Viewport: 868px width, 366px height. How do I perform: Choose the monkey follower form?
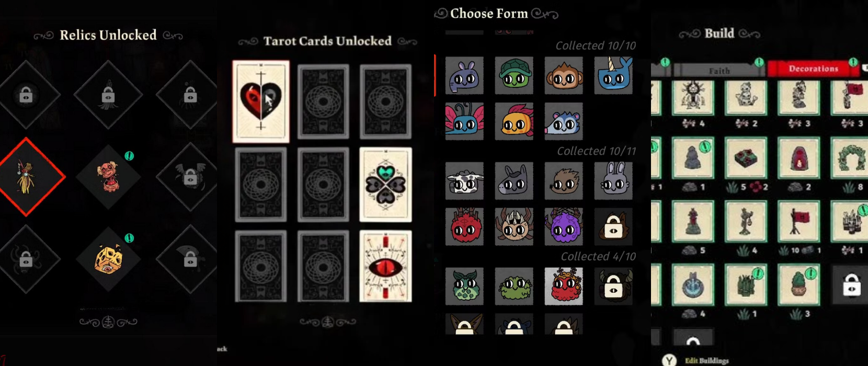tap(564, 76)
